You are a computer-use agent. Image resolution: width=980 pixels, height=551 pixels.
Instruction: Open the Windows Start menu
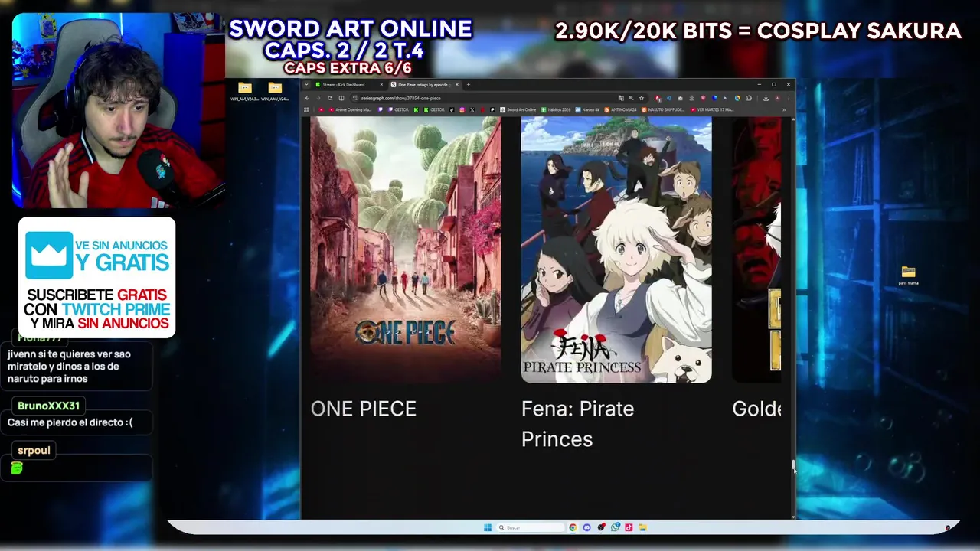[488, 527]
